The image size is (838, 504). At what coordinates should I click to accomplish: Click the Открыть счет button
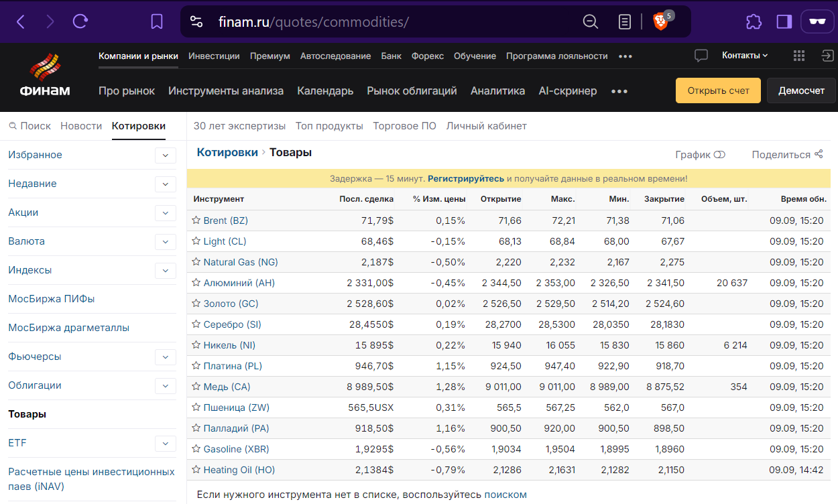[718, 90]
